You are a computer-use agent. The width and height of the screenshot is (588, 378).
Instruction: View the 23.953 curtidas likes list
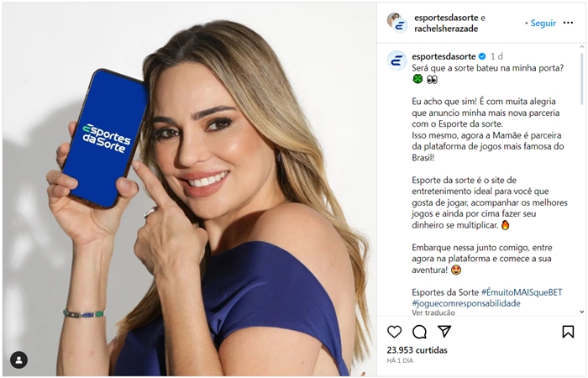(x=417, y=350)
